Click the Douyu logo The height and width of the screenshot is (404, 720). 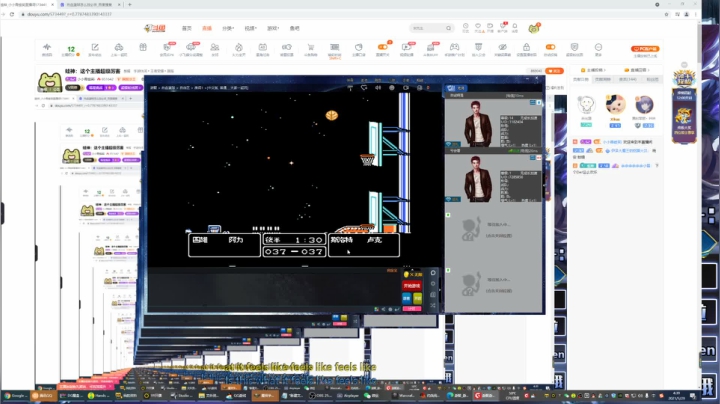click(155, 28)
